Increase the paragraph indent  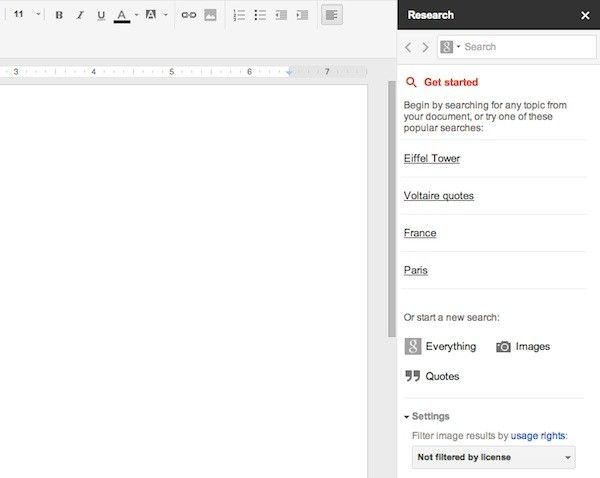tap(302, 15)
